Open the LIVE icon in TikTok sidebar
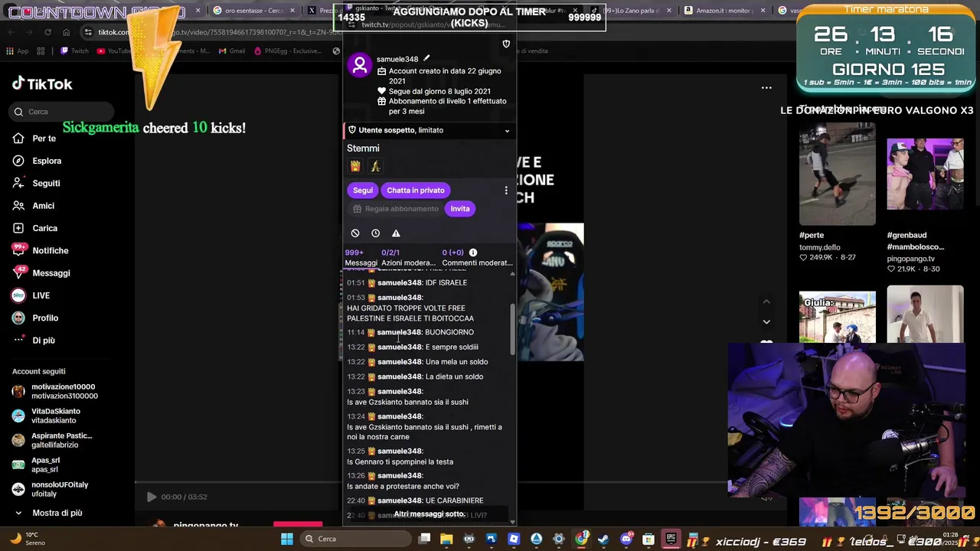 click(18, 295)
